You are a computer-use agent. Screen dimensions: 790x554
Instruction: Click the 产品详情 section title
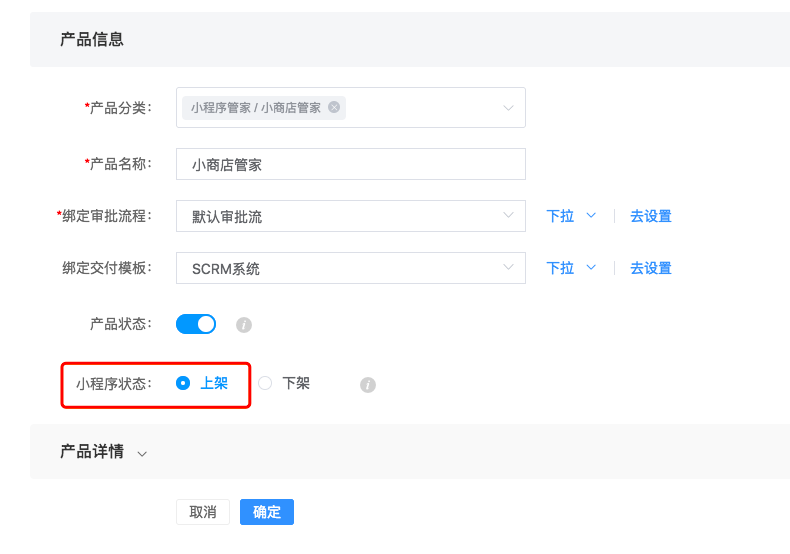click(92, 451)
